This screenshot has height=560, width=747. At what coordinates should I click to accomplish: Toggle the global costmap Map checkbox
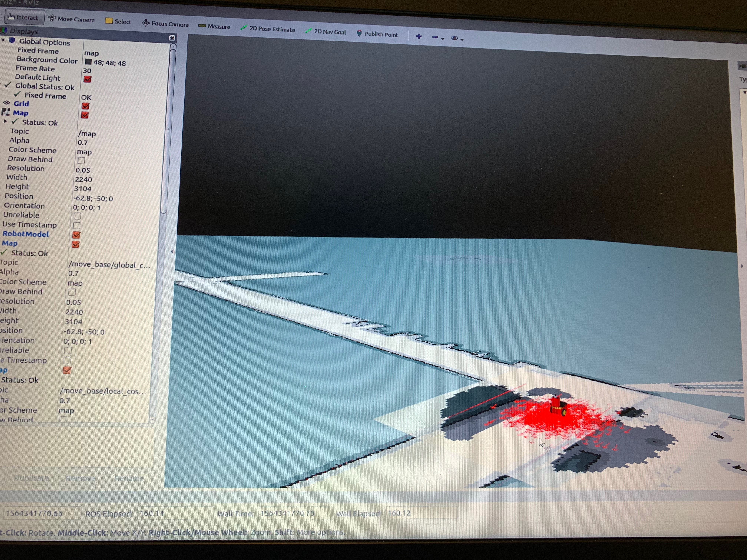coord(76,244)
